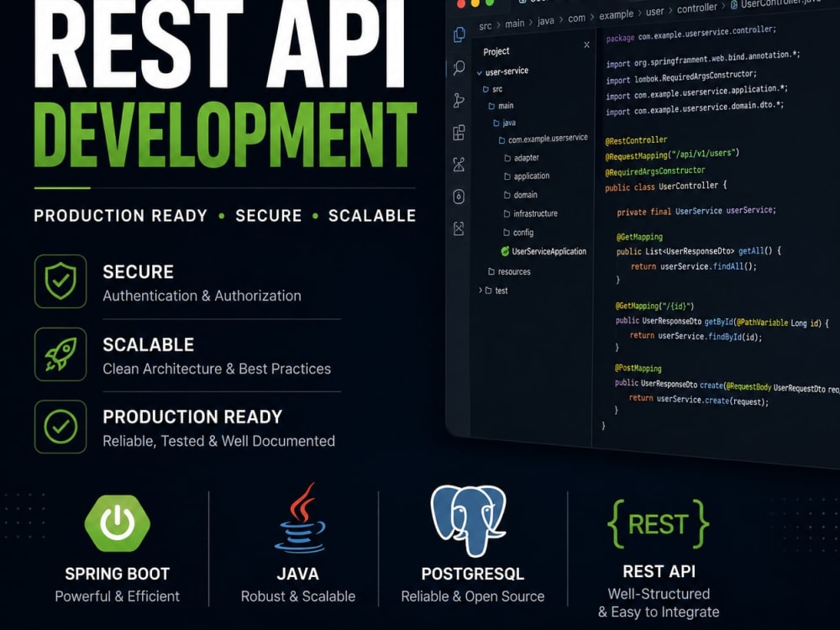This screenshot has height=630, width=840.
Task: Click 'Authentication & Authorization' text
Action: tap(202, 296)
